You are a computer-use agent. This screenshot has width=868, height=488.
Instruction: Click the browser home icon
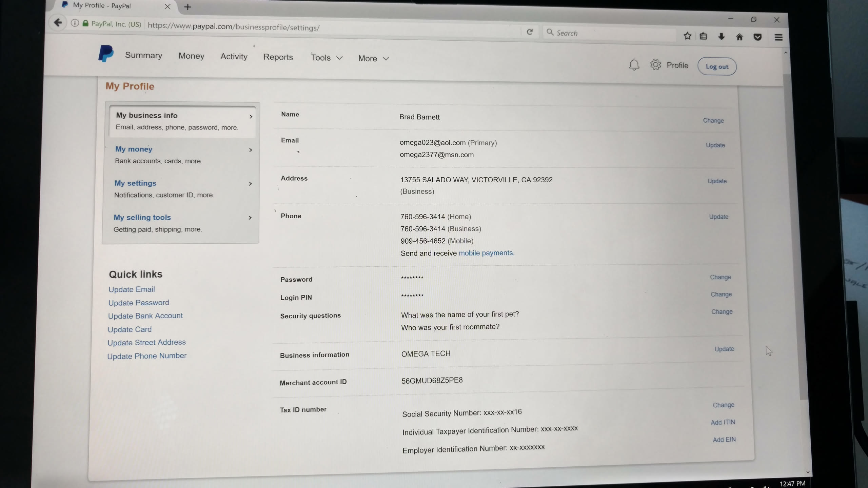(739, 37)
